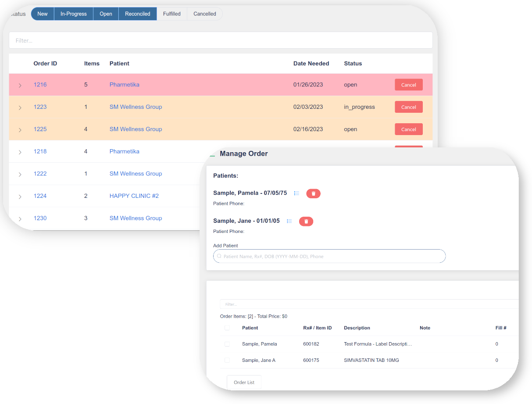Cancel order 1216
This screenshot has height=404, width=532.
pyautogui.click(x=408, y=85)
